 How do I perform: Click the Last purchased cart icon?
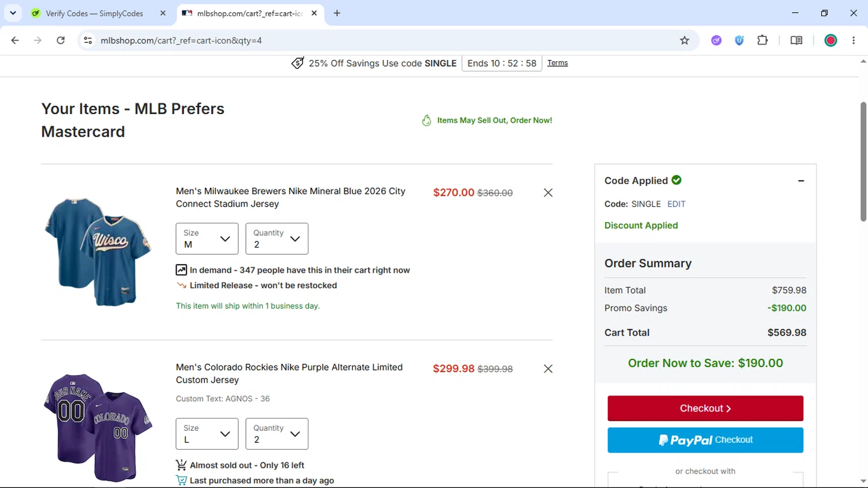pyautogui.click(x=181, y=480)
